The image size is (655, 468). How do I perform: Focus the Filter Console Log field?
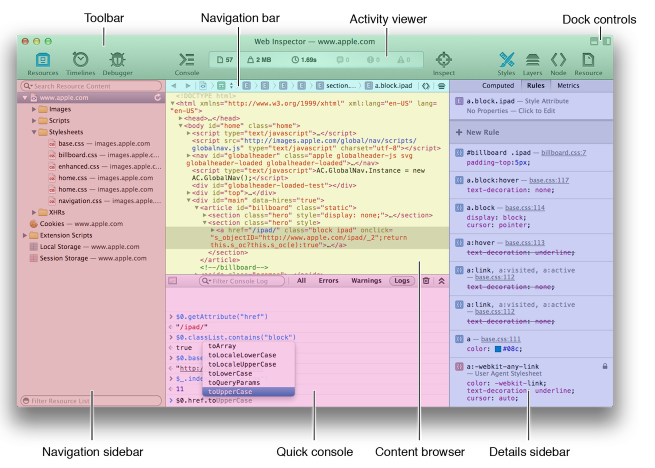pyautogui.click(x=242, y=281)
